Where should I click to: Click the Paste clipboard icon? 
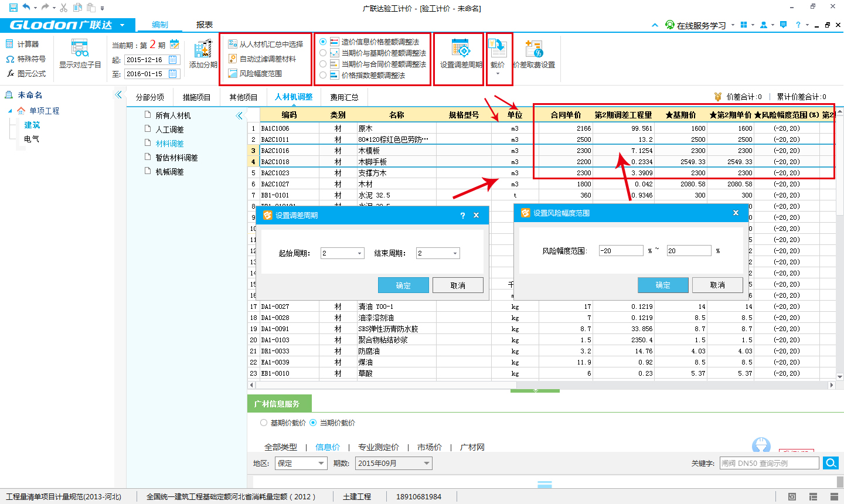91,8
